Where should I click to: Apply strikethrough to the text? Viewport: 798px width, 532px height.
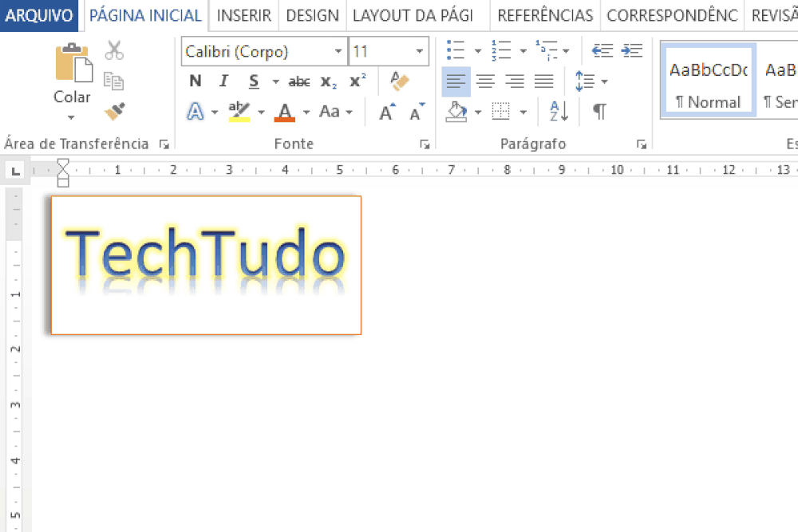coord(299,81)
